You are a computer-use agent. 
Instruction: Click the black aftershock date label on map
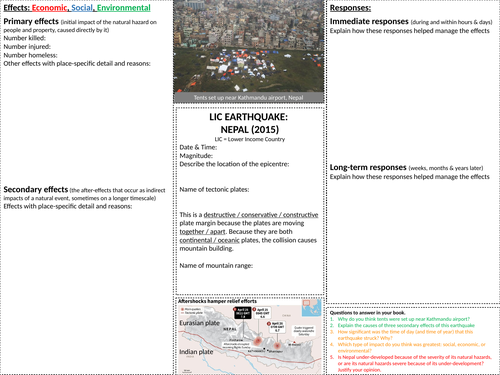(x=243, y=313)
